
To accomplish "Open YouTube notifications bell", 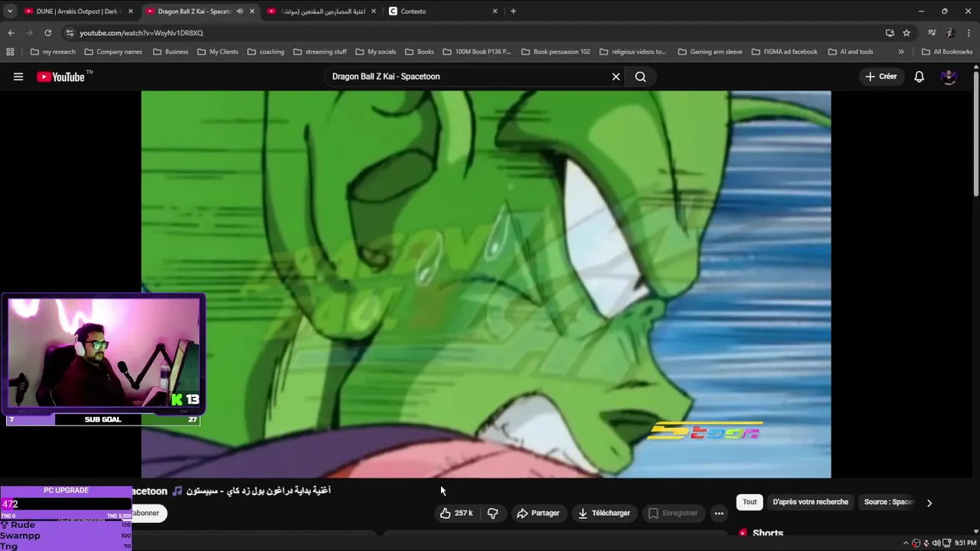I will click(x=920, y=77).
